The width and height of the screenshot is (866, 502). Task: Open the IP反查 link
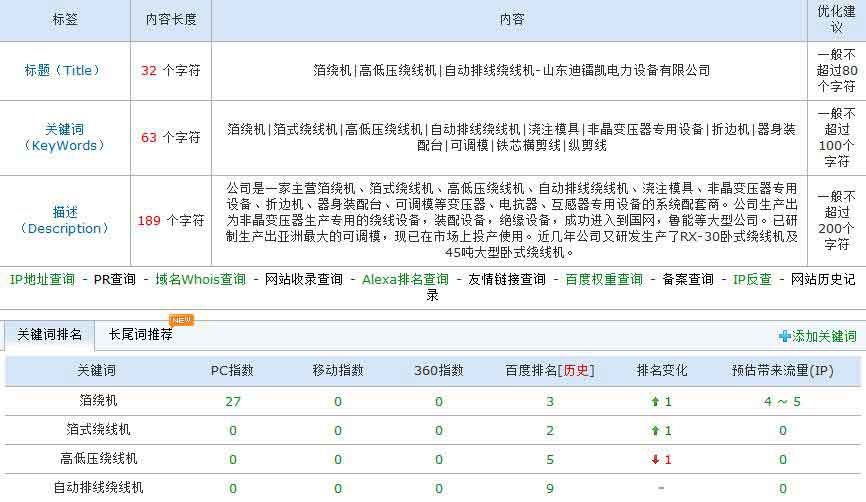point(752,279)
